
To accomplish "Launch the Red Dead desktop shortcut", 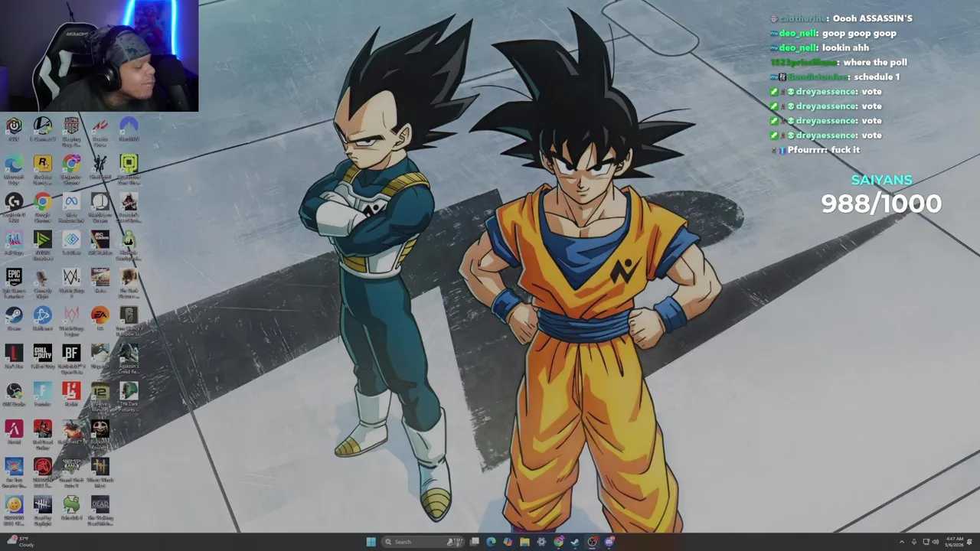I will [42, 434].
